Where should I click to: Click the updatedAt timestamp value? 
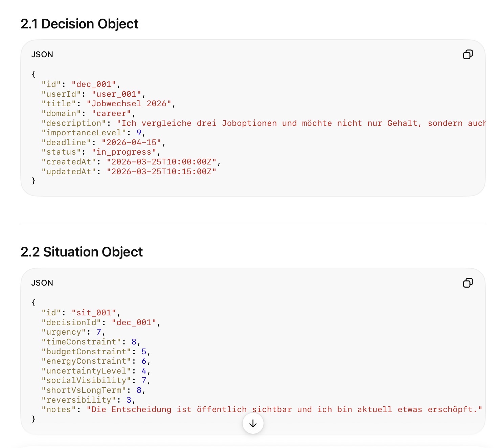[162, 172]
